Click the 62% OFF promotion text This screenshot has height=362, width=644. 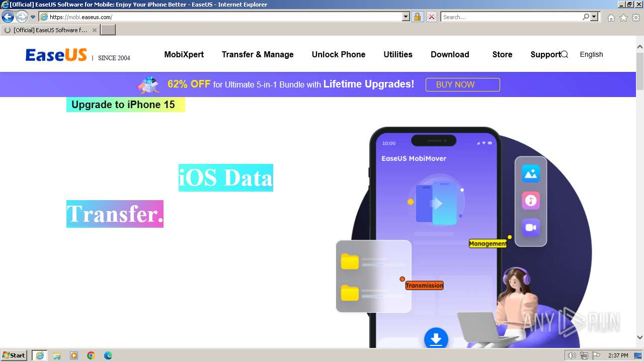189,84
